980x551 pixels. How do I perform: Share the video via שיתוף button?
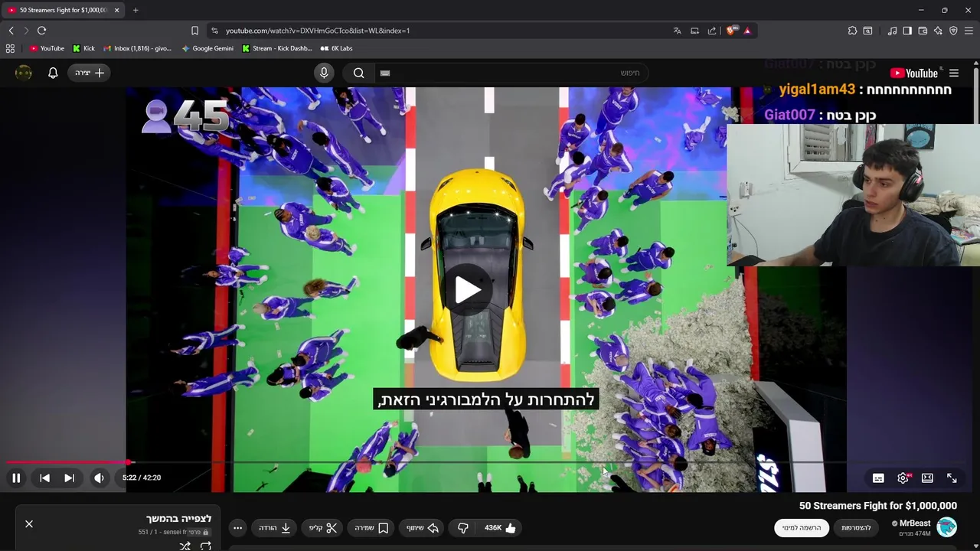[423, 528]
